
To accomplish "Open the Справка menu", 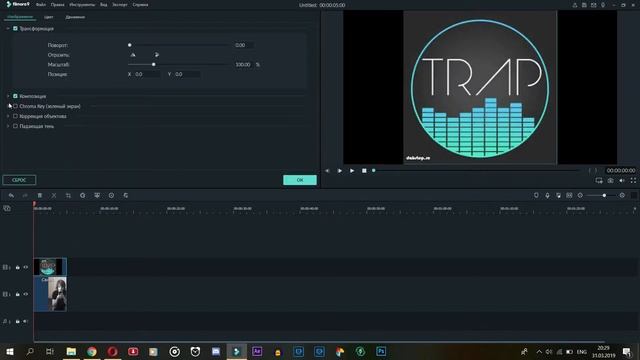I will [x=140, y=5].
